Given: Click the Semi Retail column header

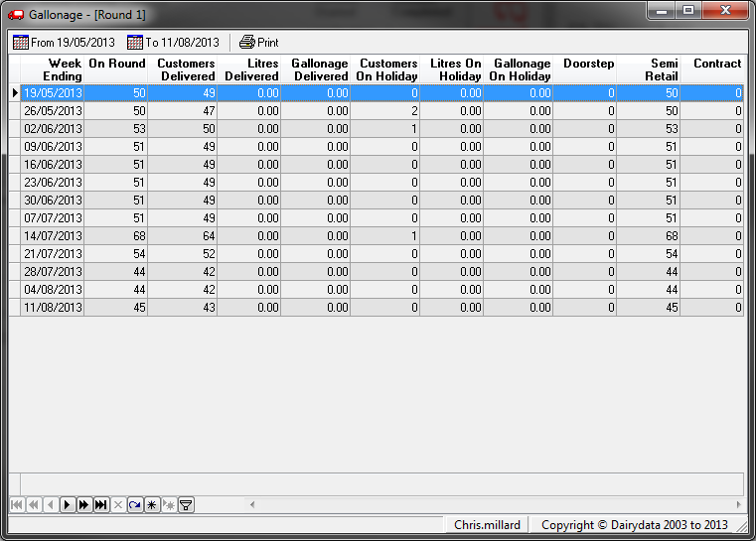Looking at the screenshot, I should pos(649,69).
